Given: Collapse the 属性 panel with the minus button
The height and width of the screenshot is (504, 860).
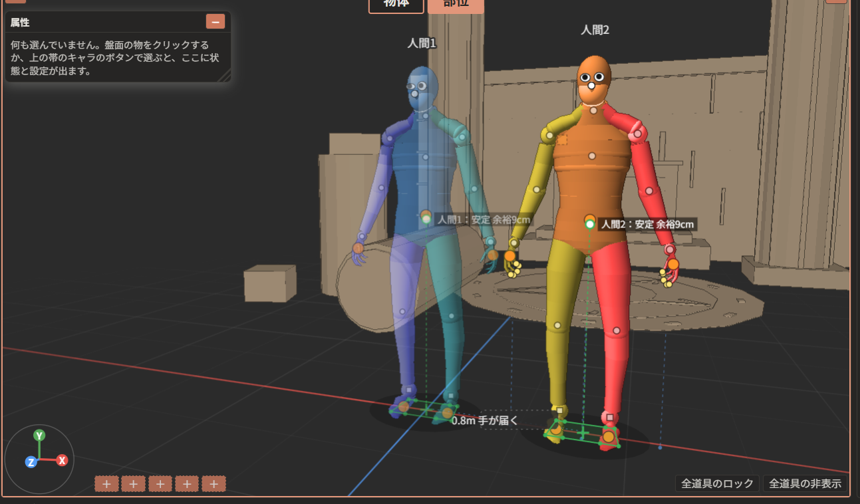Looking at the screenshot, I should coord(215,22).
